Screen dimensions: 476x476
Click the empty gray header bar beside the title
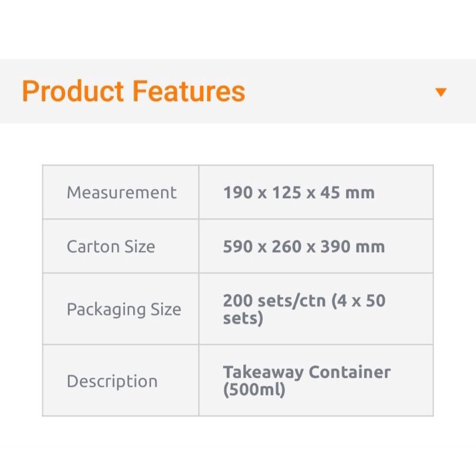tap(339, 92)
